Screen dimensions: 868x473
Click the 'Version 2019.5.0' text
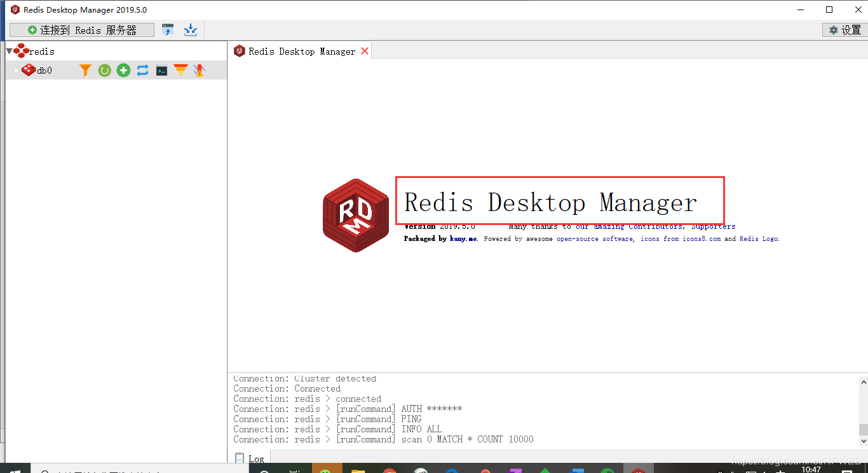click(440, 226)
